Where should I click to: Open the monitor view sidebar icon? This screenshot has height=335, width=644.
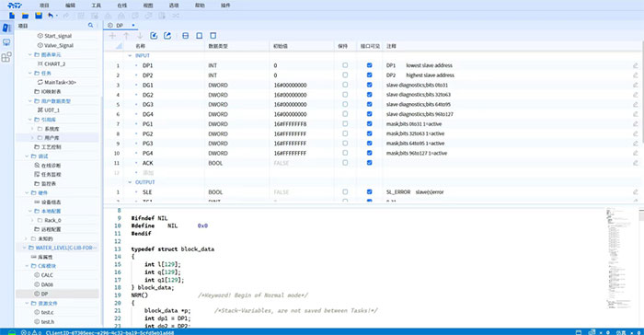[6, 42]
